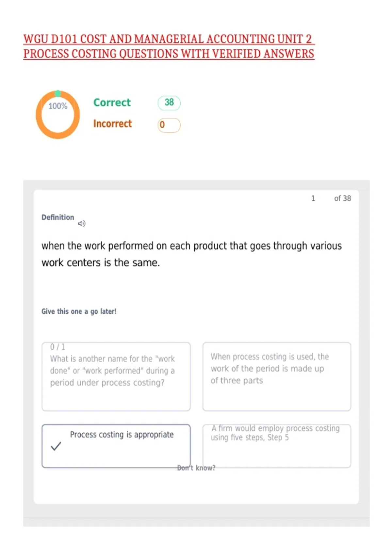
Task: Click the speaker audio icon beside Definition
Action: click(x=82, y=223)
